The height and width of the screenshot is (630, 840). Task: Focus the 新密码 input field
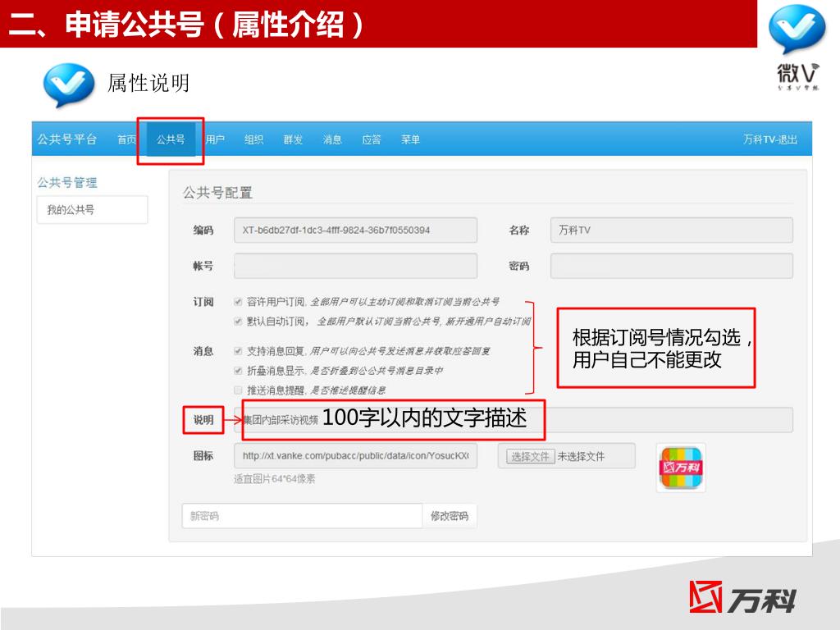[302, 516]
